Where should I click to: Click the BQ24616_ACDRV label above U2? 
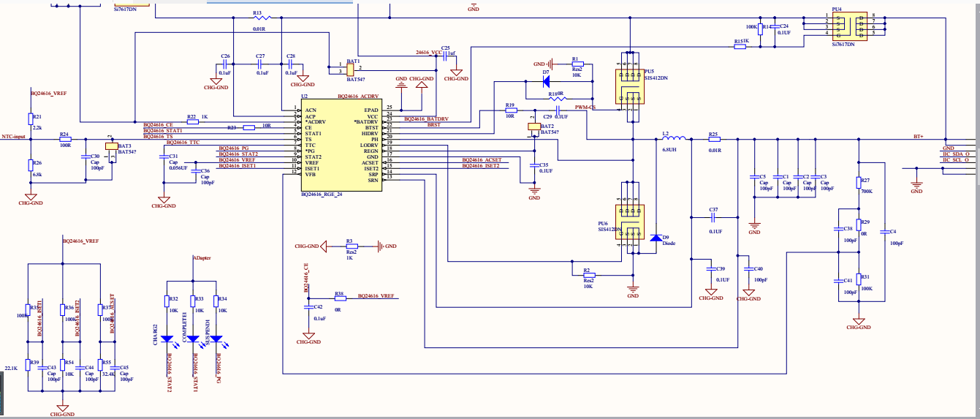(358, 97)
